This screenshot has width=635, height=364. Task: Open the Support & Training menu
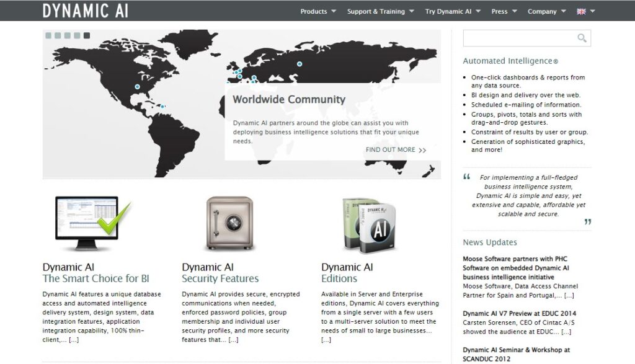point(376,11)
